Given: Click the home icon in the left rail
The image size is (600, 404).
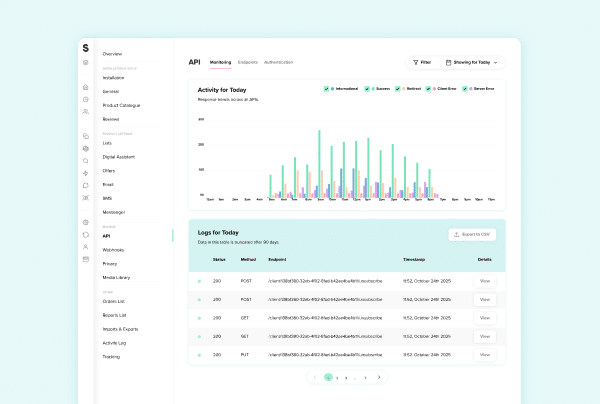Looking at the screenshot, I should click(86, 87).
